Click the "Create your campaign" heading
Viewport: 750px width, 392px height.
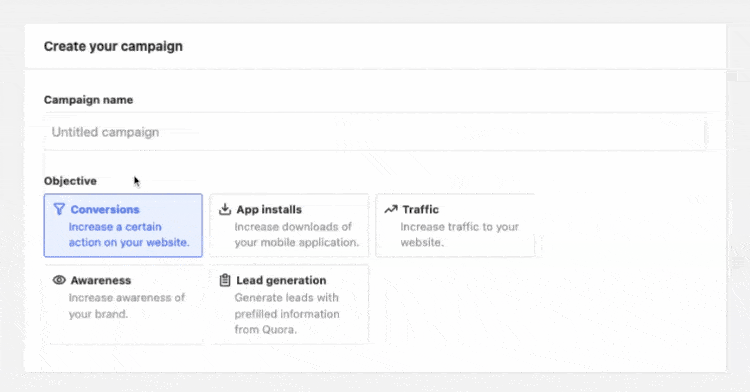113,46
